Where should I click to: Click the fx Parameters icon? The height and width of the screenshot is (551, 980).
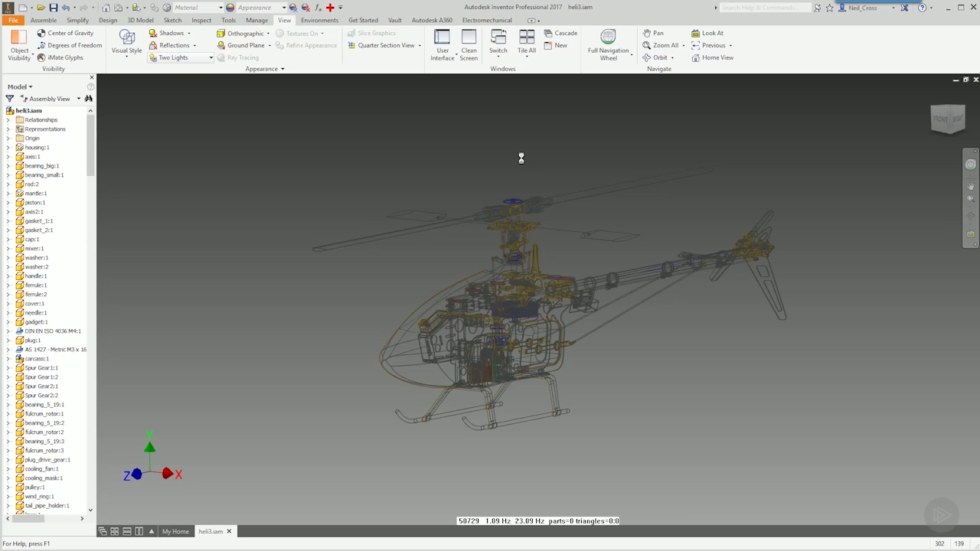point(318,8)
